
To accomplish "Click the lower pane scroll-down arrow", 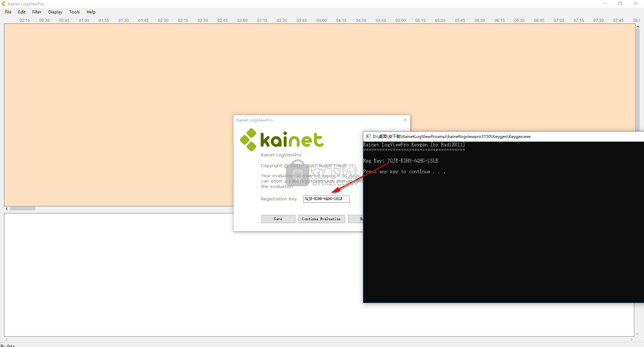I will pyautogui.click(x=637, y=334).
